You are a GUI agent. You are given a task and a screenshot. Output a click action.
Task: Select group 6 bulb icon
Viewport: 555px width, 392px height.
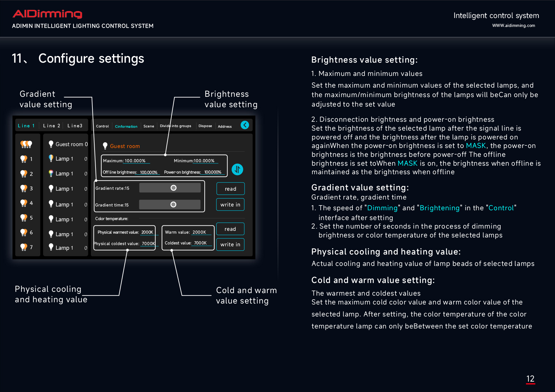click(24, 232)
